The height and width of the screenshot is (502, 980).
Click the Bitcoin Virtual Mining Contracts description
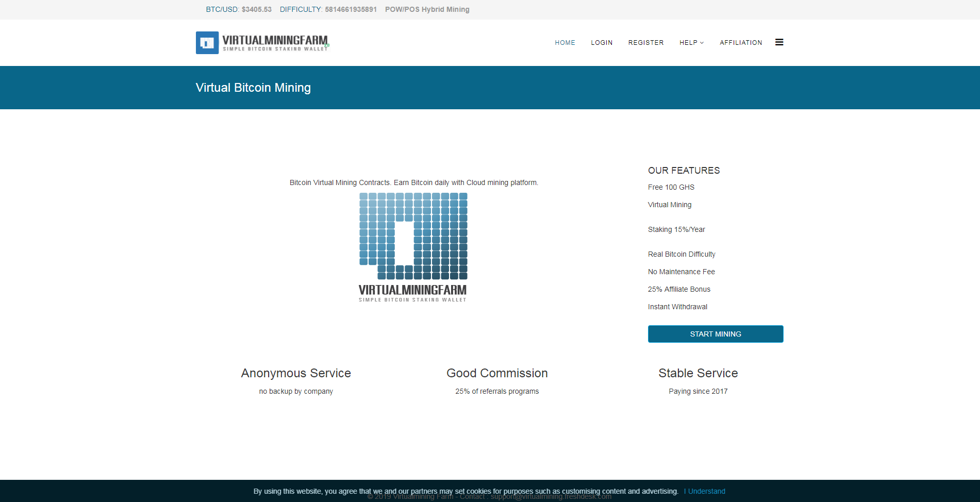[x=414, y=182]
